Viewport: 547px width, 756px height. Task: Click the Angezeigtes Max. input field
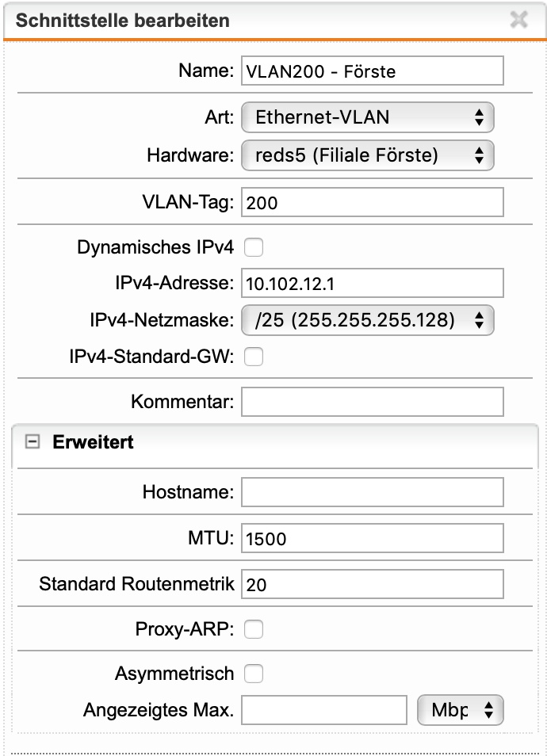pyautogui.click(x=324, y=711)
